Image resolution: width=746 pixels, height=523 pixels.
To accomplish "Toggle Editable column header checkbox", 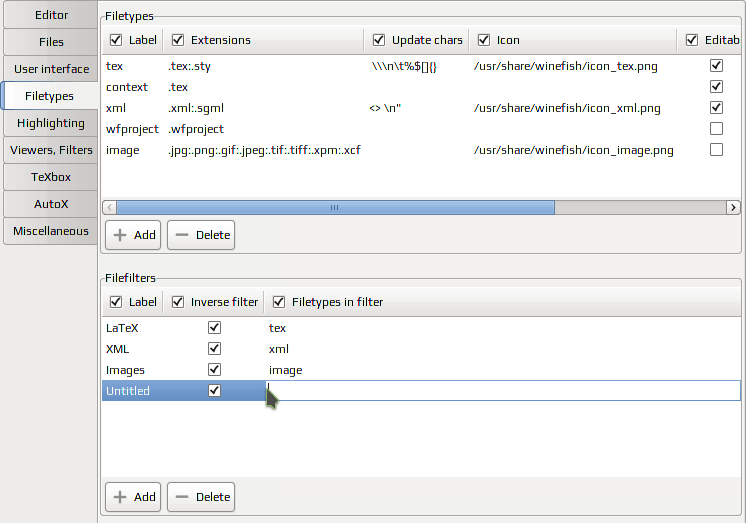I will (692, 40).
